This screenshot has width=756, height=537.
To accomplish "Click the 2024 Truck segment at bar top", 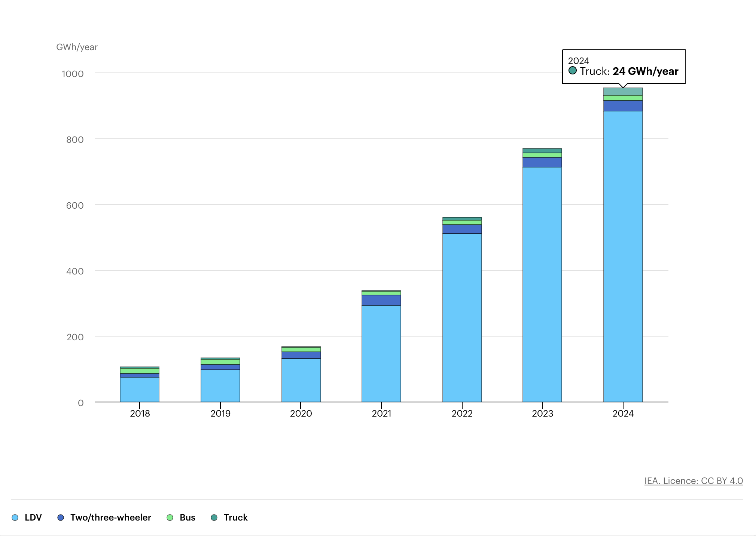I will pyautogui.click(x=623, y=92).
